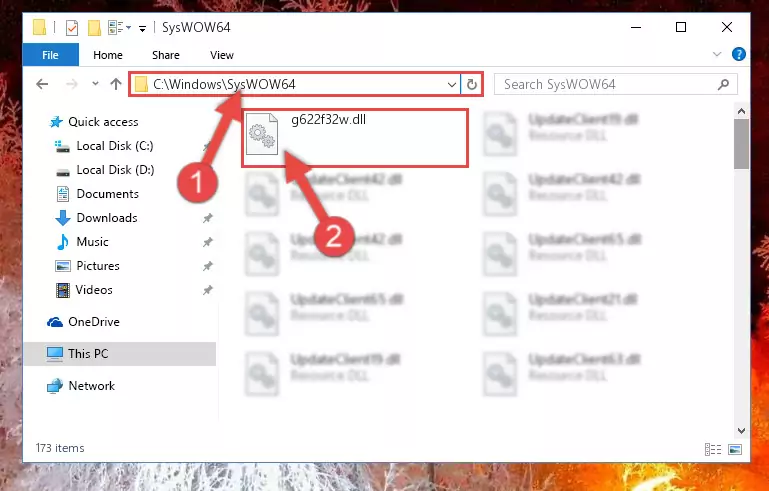
Task: Click the This PC monitor icon
Action: [54, 354]
